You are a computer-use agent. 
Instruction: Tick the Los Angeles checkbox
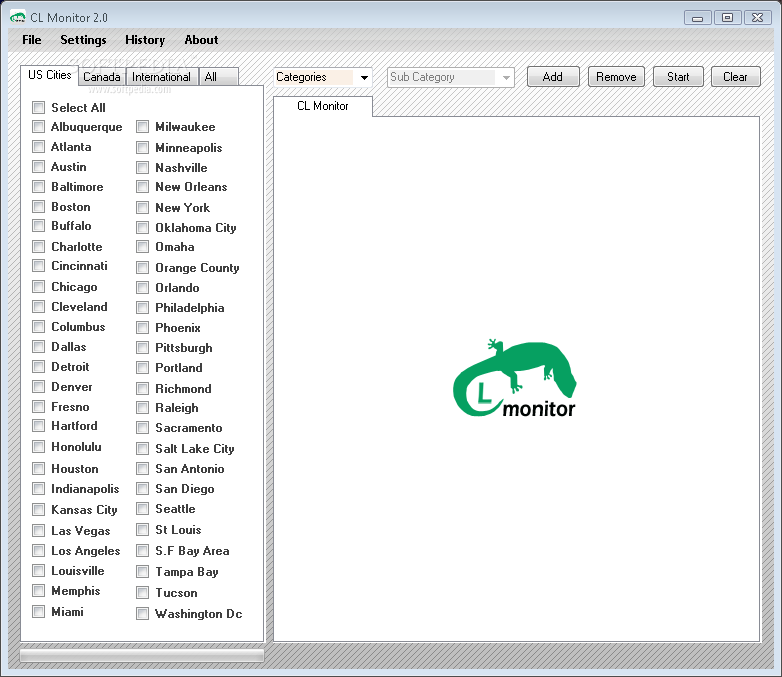[38, 550]
